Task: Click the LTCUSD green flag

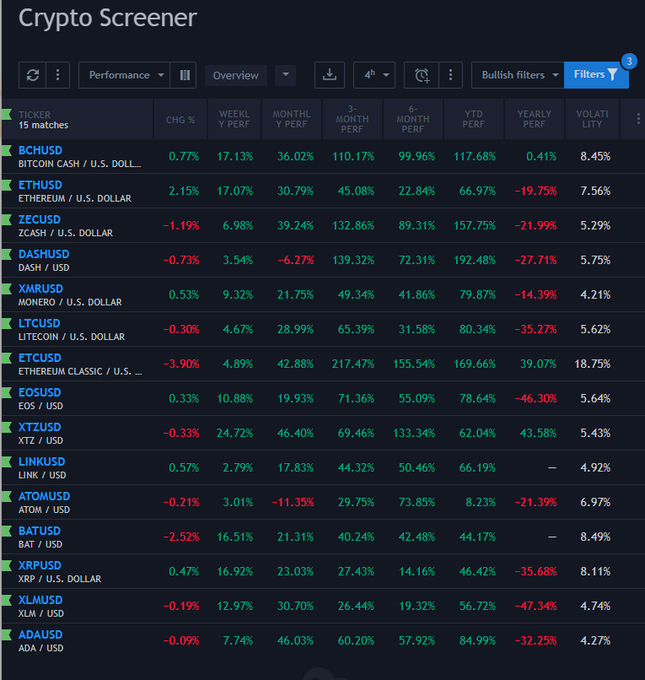Action: click(7, 324)
